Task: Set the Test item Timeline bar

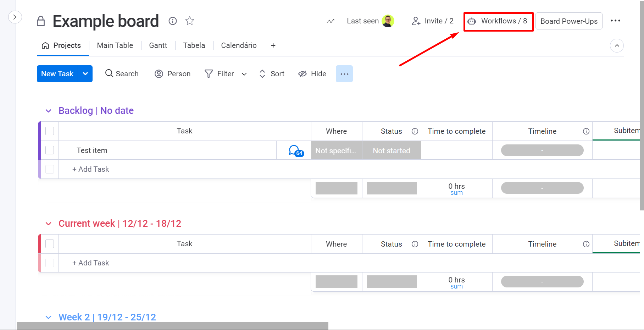Action: coord(542,150)
